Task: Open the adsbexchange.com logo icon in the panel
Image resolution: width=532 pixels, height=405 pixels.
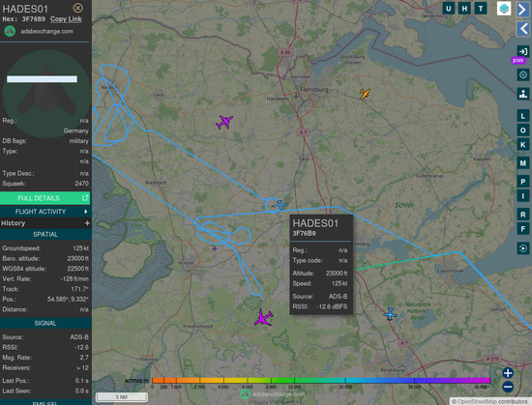Action: pyautogui.click(x=10, y=31)
